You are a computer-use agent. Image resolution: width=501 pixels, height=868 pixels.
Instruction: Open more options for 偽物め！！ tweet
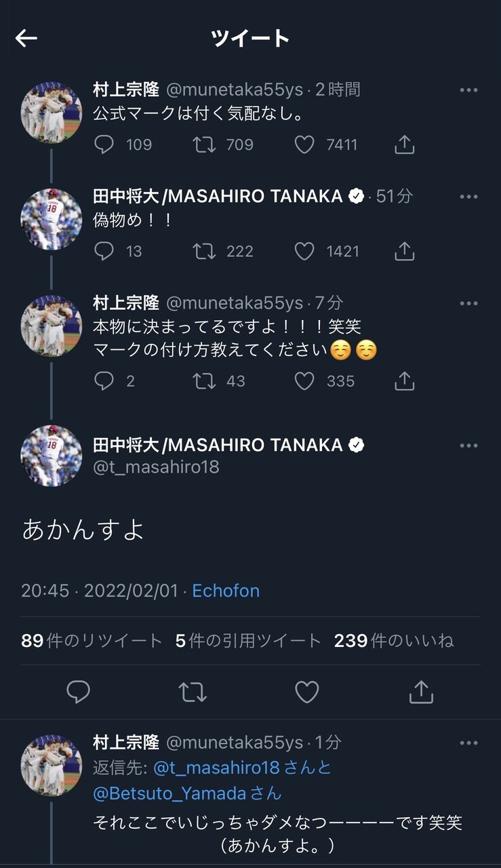tap(468, 197)
